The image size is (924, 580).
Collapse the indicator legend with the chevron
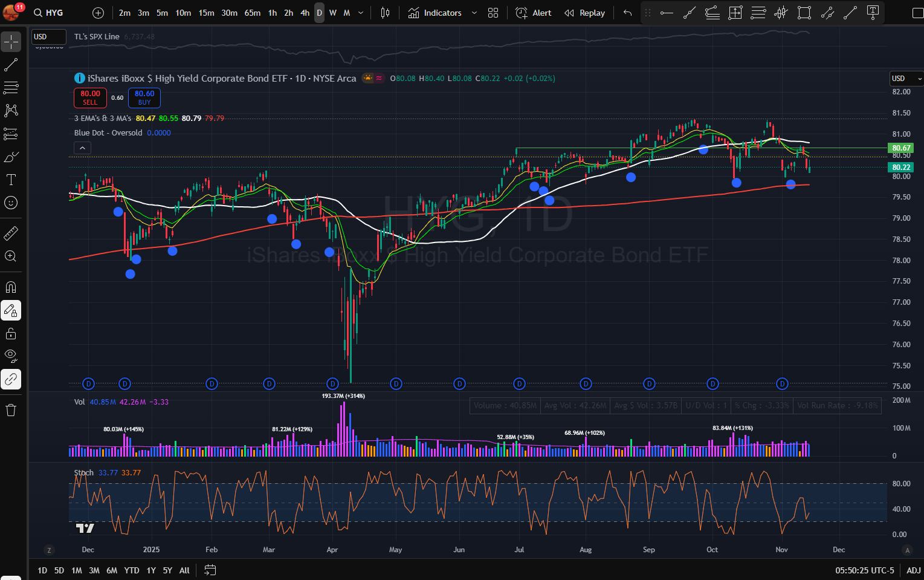[82, 148]
